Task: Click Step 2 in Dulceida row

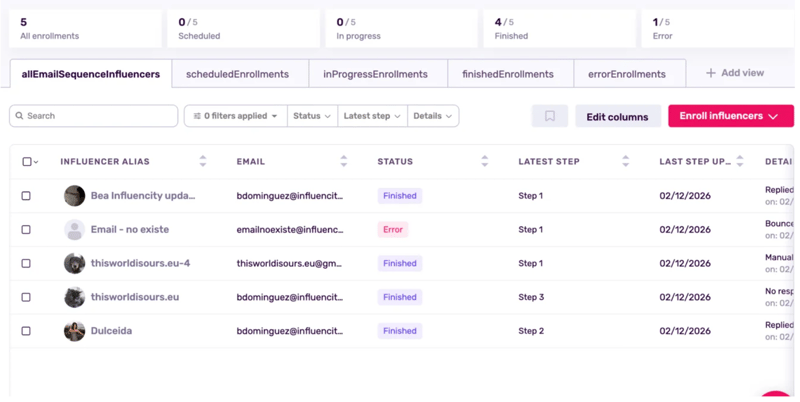Action: click(x=531, y=331)
